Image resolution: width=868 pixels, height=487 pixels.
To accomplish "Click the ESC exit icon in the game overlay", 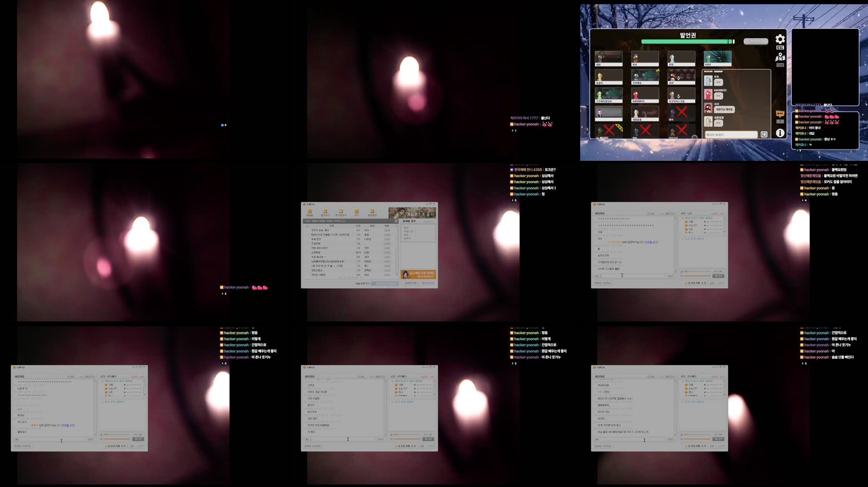I will [x=780, y=48].
